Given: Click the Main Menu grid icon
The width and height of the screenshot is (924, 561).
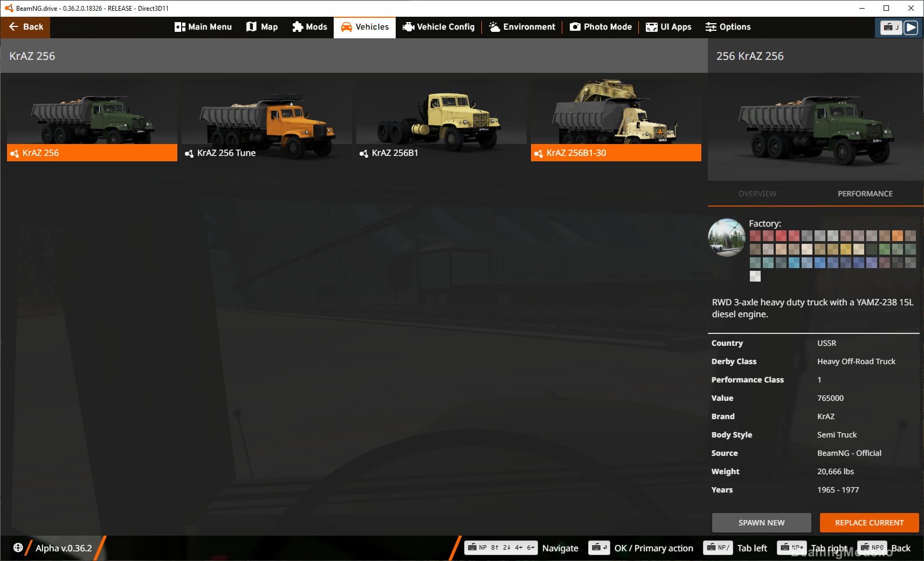Looking at the screenshot, I should (180, 27).
